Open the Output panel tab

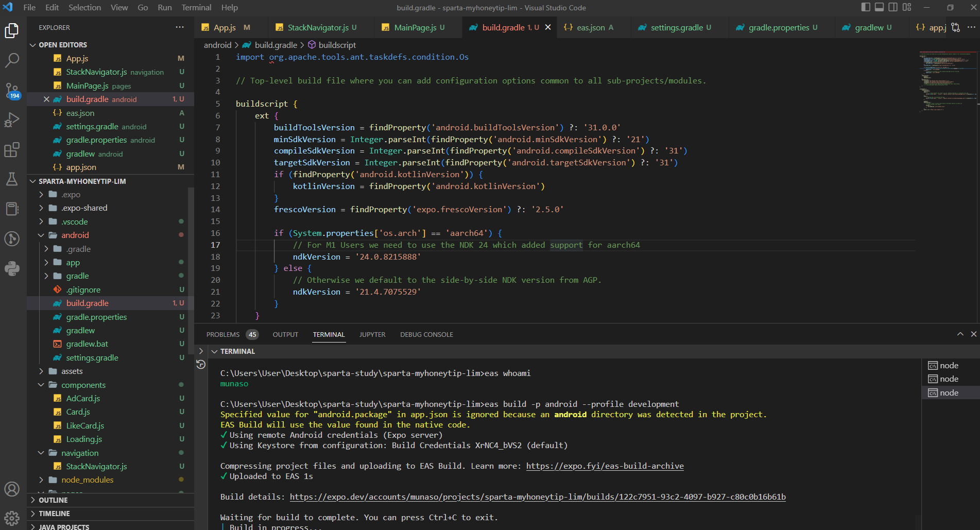pyautogui.click(x=285, y=334)
